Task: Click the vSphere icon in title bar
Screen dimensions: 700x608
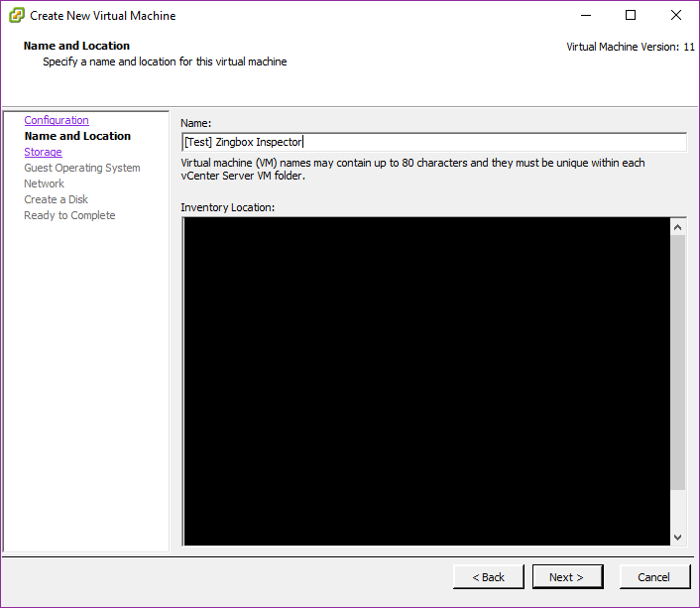Action: coord(17,15)
